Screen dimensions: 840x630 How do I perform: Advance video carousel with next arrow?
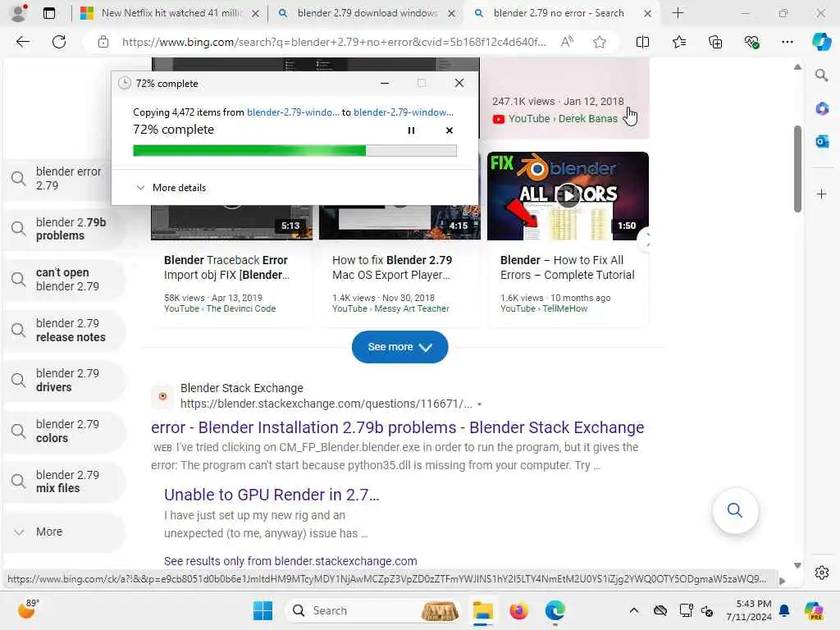648,242
